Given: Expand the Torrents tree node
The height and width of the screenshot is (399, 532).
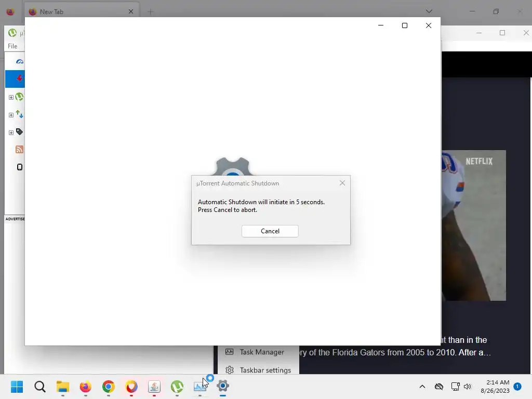Looking at the screenshot, I should [11, 97].
